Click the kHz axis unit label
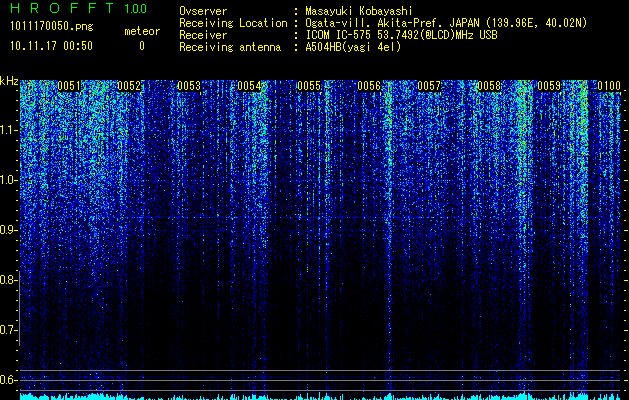The height and width of the screenshot is (400, 629). coord(9,81)
